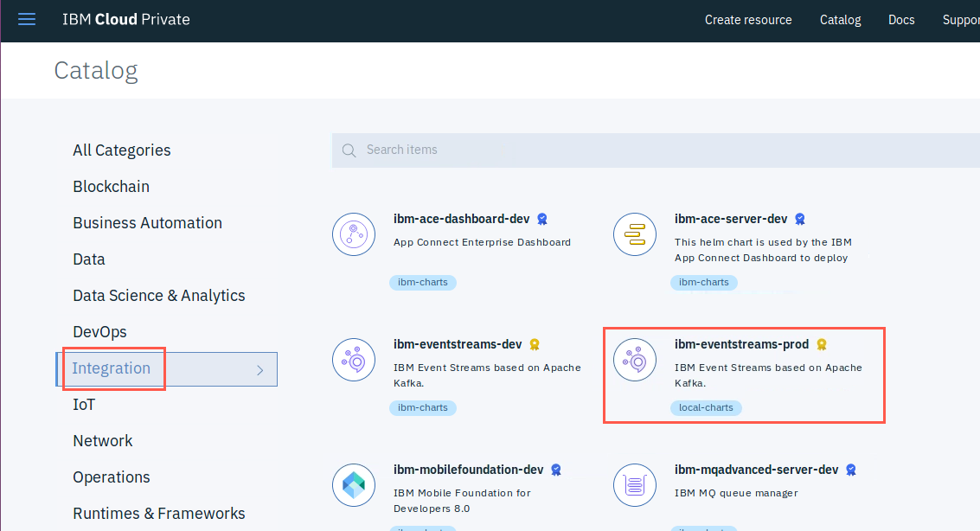Click ibm-charts tag under ibm-ace-dashboard-dev
The width and height of the screenshot is (980, 531).
(422, 283)
